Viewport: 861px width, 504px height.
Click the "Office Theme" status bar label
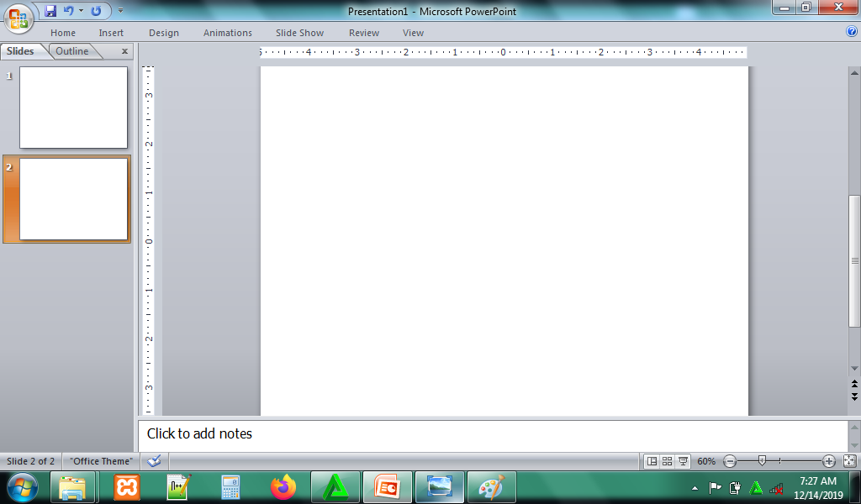click(x=102, y=461)
